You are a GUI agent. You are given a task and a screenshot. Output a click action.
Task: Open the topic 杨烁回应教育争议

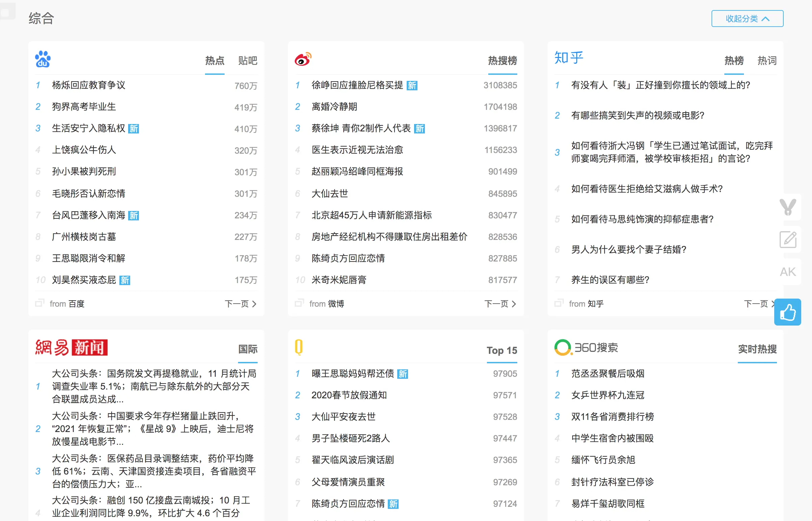pyautogui.click(x=89, y=85)
